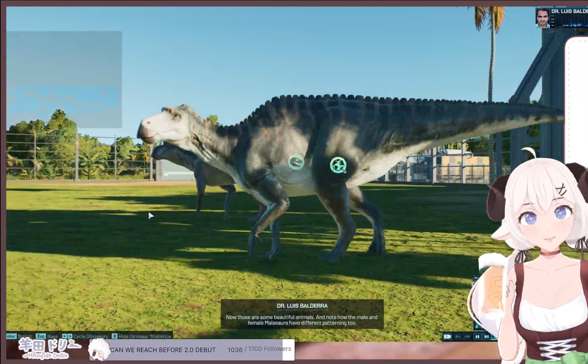588x364 pixels.
Task: Click the dinosaur skeleton icon on Maiasaura
Action: tap(296, 162)
